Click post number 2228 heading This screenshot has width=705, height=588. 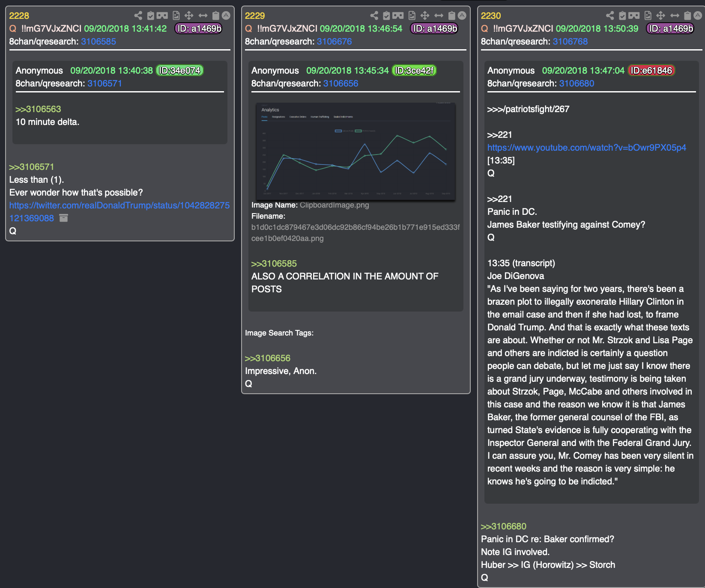point(19,16)
